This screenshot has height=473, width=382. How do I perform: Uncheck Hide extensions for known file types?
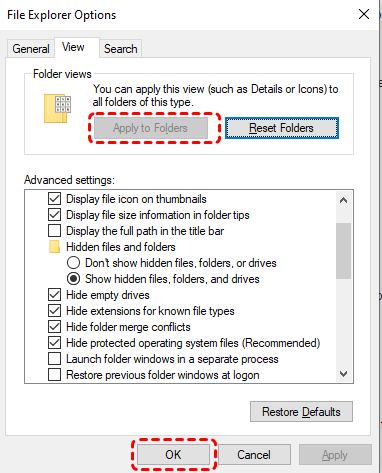pos(54,311)
